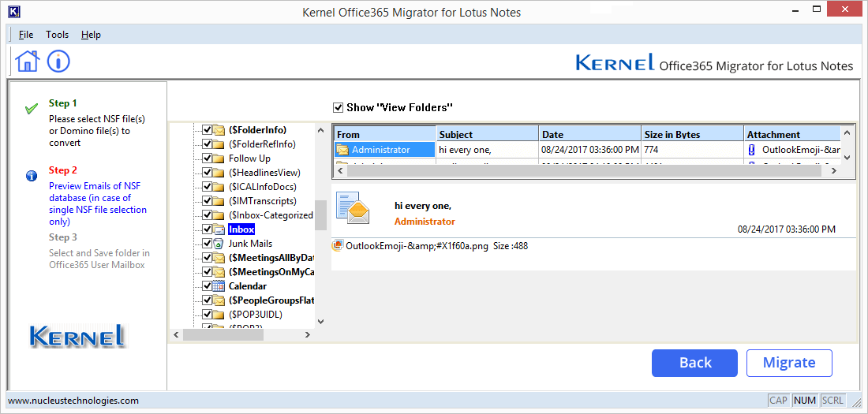Click the ($PeopleGroupsFlat) envelope folder icon
868x414 pixels.
(219, 300)
